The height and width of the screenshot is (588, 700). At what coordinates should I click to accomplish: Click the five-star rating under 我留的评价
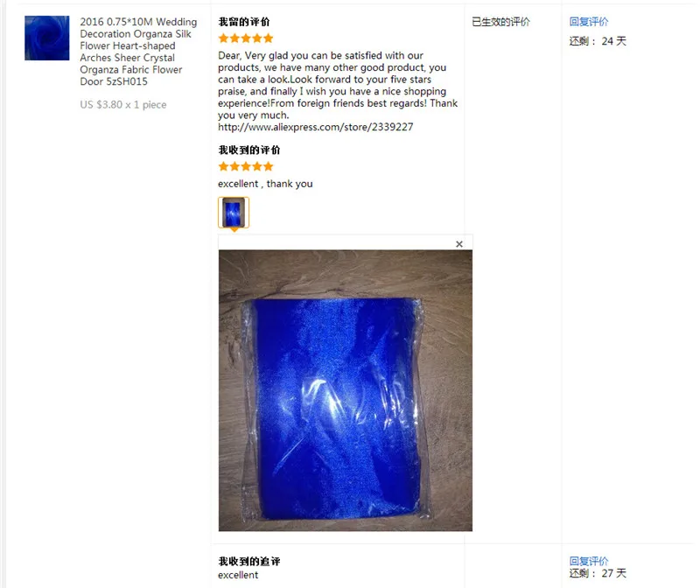coord(246,38)
